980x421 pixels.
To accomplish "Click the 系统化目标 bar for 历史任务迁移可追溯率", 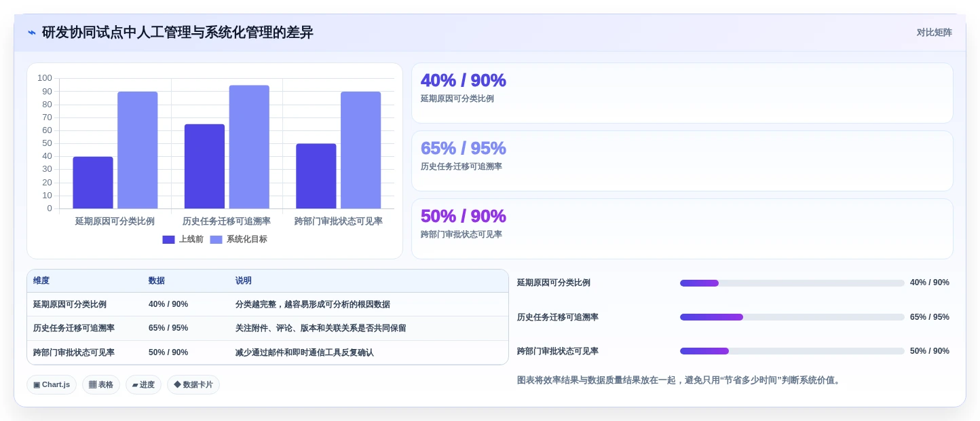I will coord(249,147).
